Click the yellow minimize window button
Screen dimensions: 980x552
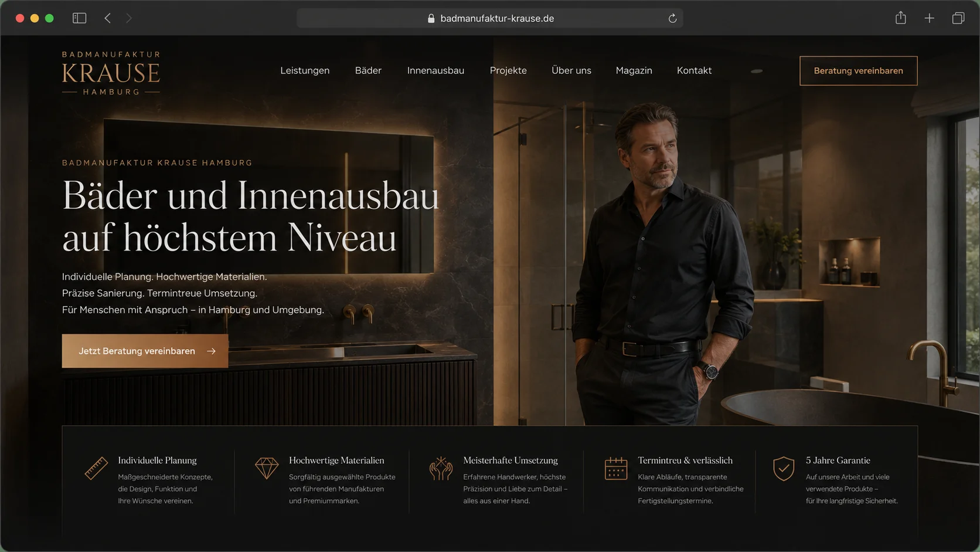[x=35, y=18]
